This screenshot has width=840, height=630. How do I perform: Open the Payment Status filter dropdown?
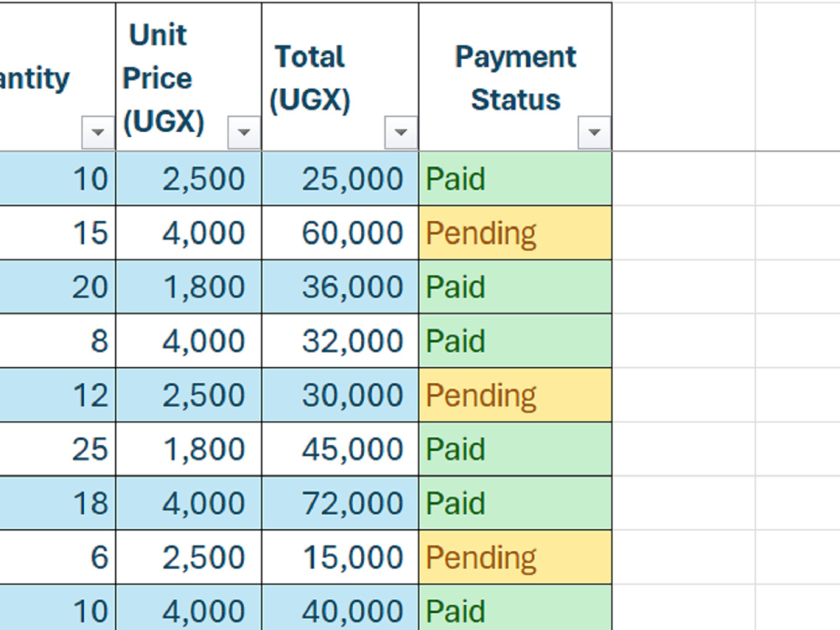(x=594, y=133)
